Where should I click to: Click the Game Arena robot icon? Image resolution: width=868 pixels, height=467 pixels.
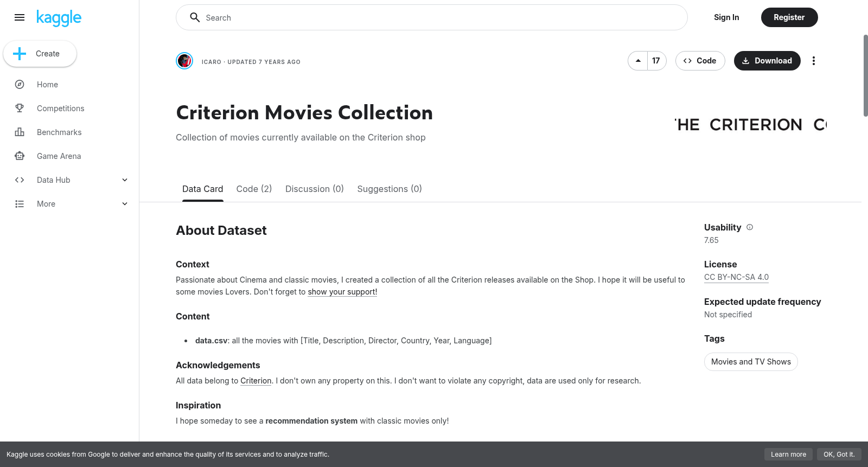click(20, 156)
